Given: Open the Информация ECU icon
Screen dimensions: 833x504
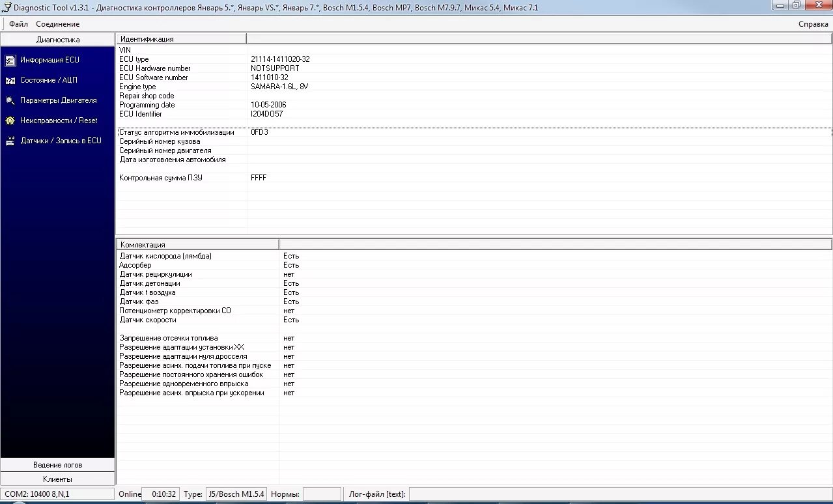Looking at the screenshot, I should pos(10,60).
